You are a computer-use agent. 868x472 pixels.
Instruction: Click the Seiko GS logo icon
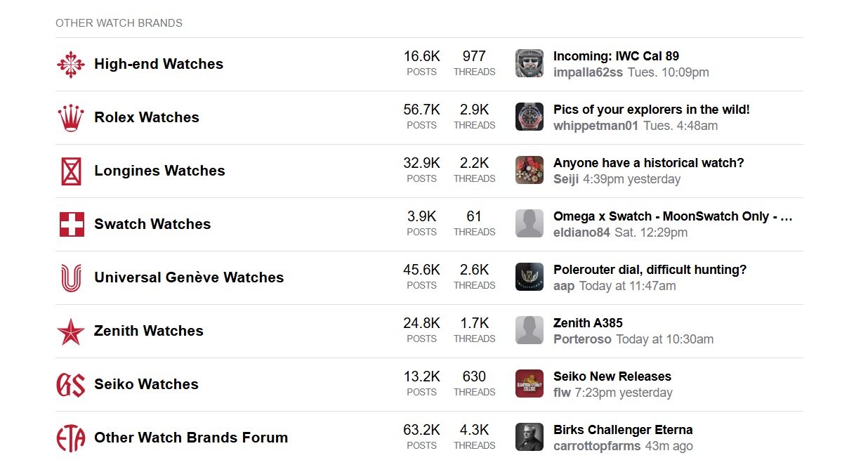point(71,385)
